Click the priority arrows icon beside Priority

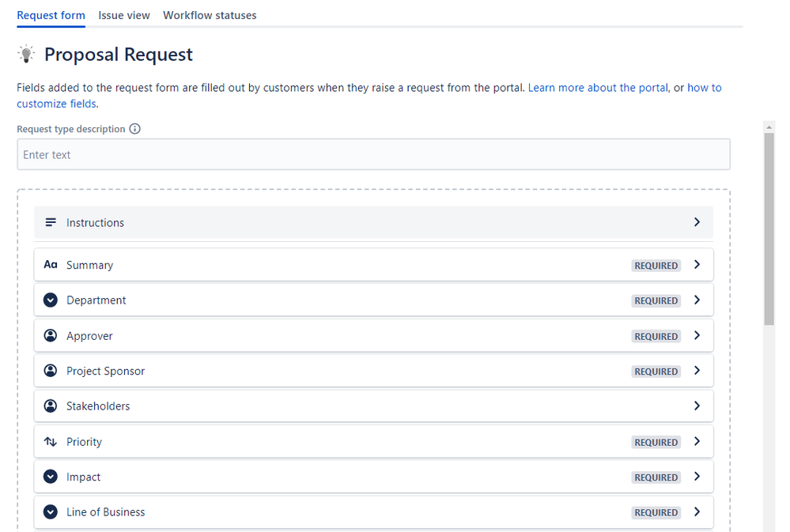[x=51, y=441]
